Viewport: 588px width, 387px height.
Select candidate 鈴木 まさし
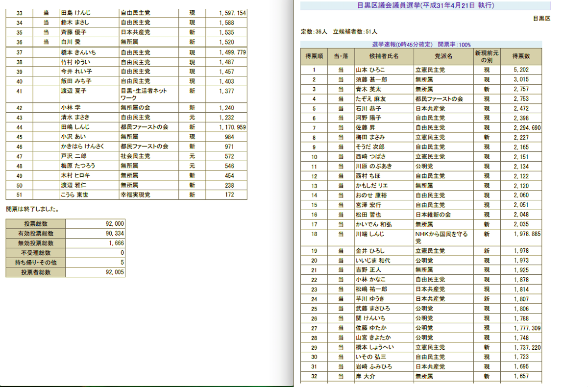tap(75, 23)
